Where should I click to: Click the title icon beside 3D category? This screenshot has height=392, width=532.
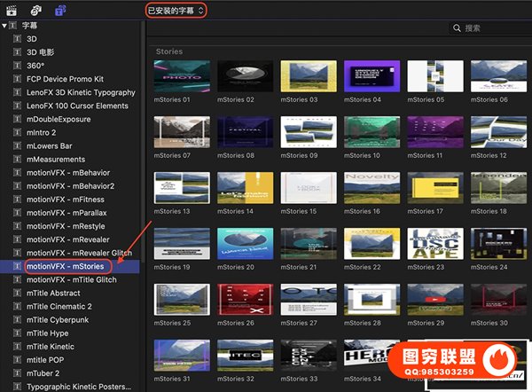18,40
